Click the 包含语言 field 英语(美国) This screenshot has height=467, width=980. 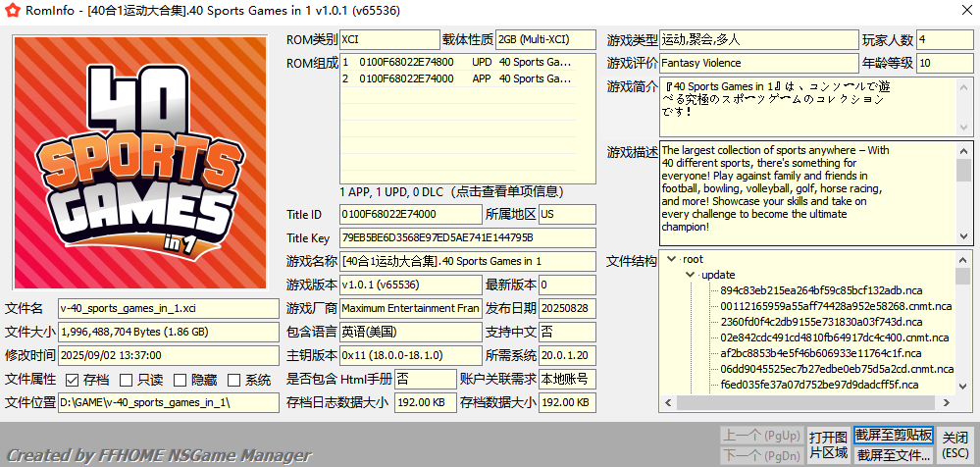coord(411,332)
